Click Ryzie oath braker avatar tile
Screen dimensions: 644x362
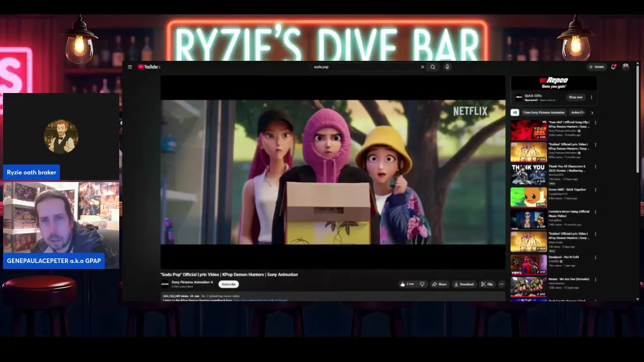61,136
